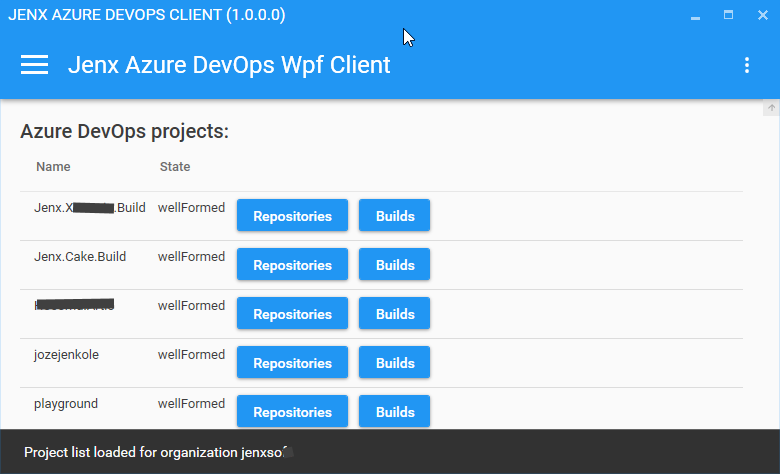Click the State column header

[x=175, y=167]
